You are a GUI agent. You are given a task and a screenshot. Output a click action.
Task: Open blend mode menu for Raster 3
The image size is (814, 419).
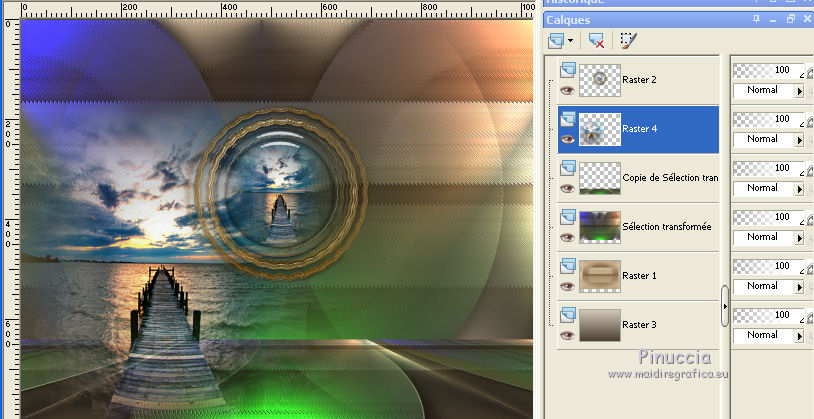coord(799,336)
